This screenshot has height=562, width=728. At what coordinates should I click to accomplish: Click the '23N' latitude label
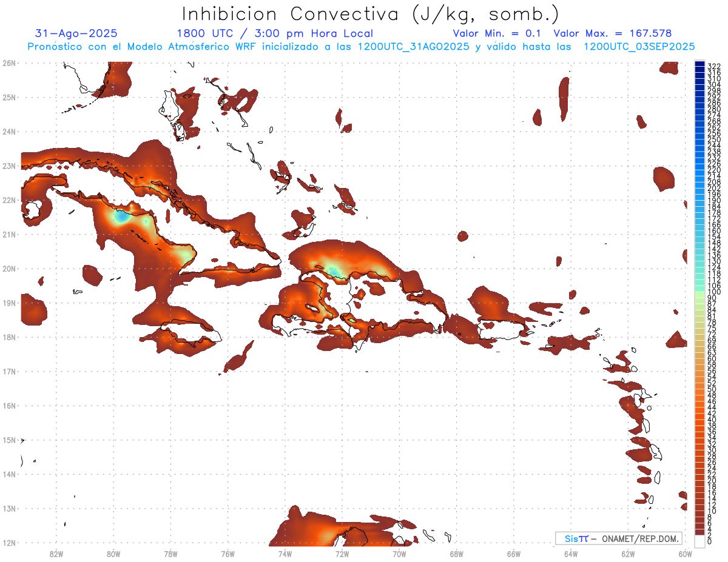[8, 166]
